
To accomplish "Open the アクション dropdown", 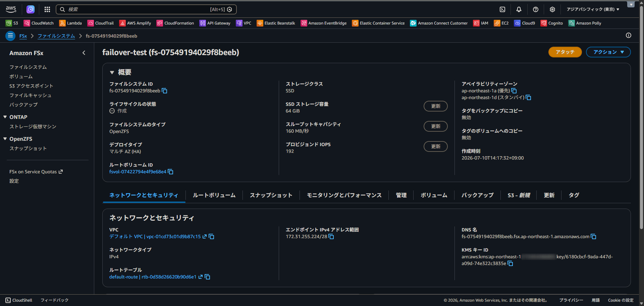I will coord(608,52).
